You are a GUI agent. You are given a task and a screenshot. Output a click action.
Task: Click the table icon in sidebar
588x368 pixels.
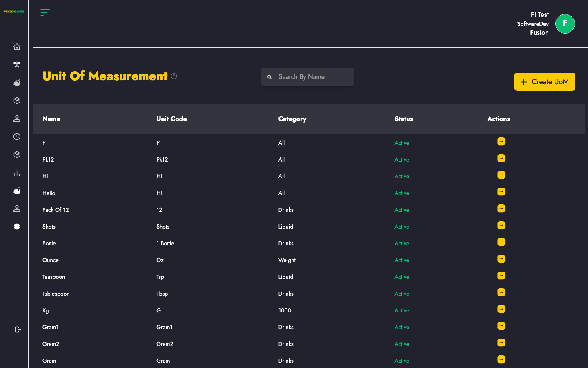(x=17, y=65)
